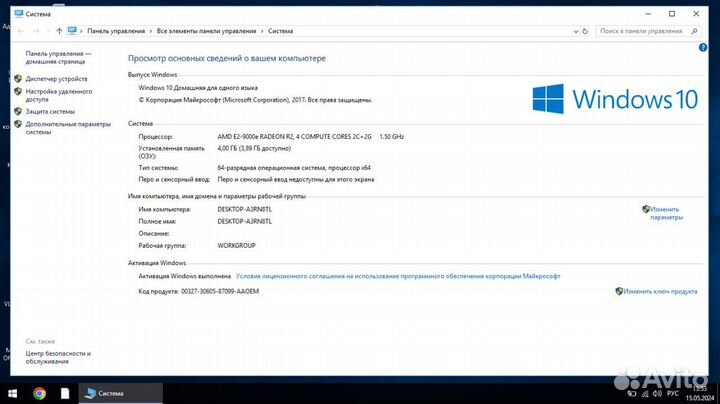
Task: Maximize the Система window
Action: click(x=672, y=14)
